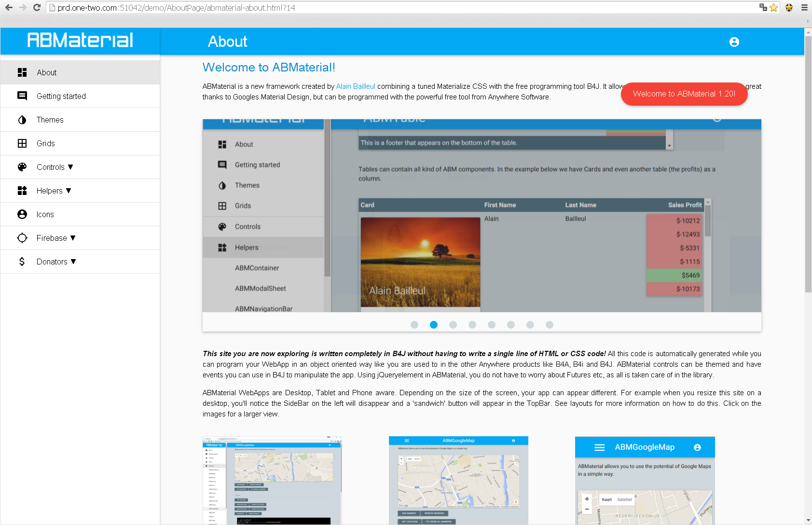Click the browser extension icon beside star

coord(789,7)
